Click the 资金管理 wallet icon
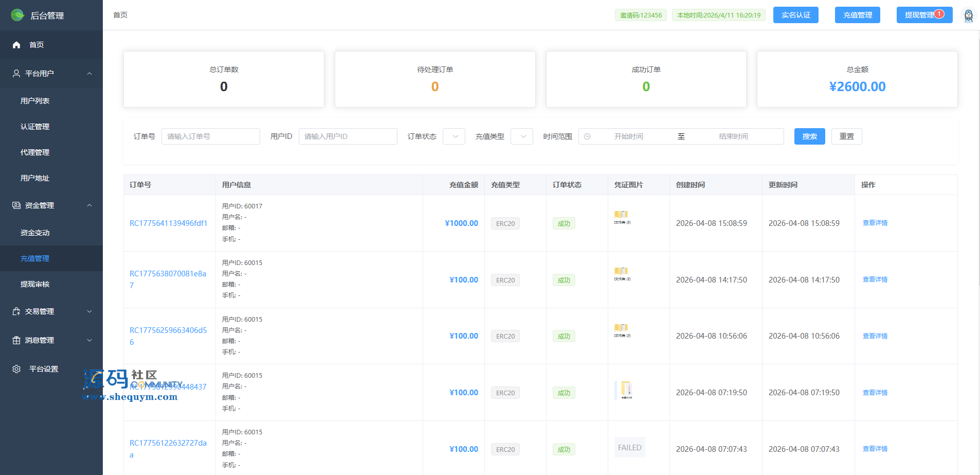 16,205
